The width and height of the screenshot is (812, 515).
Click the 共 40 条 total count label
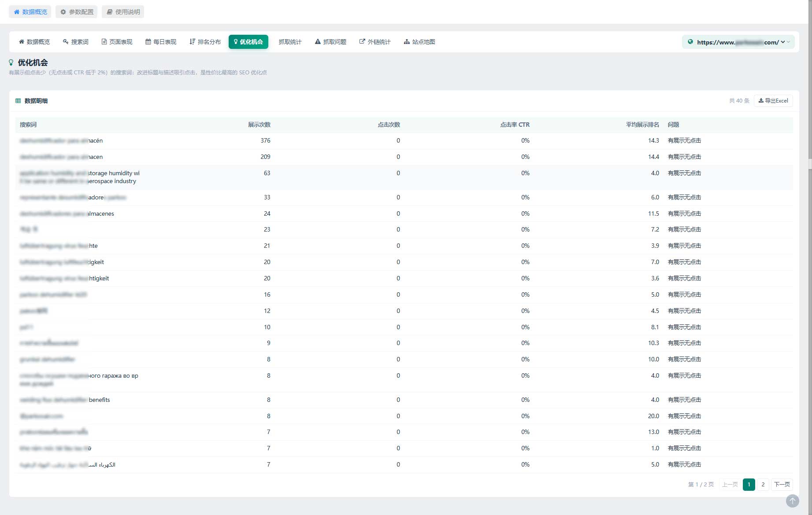coord(739,101)
